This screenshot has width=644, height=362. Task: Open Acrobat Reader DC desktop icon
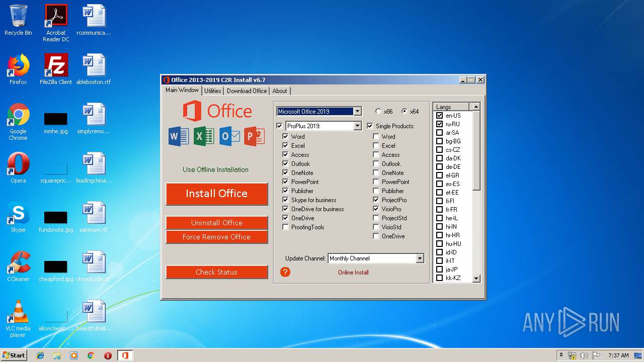pyautogui.click(x=56, y=23)
